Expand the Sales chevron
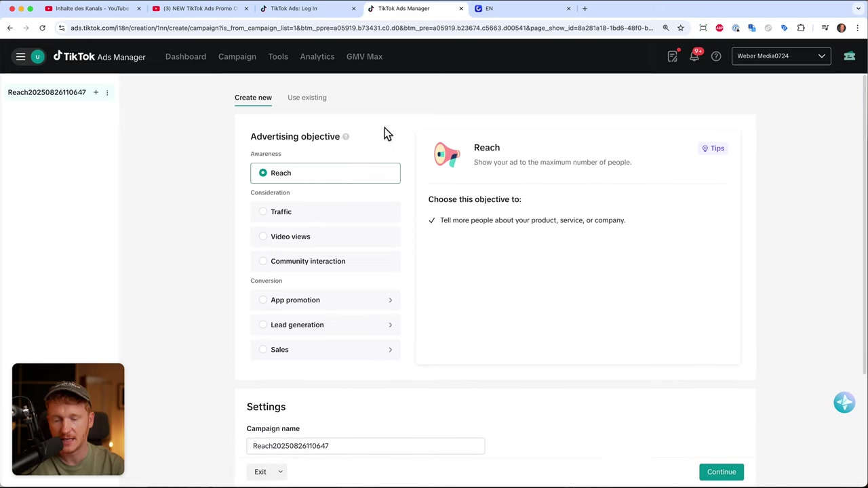The image size is (868, 488). click(x=390, y=350)
